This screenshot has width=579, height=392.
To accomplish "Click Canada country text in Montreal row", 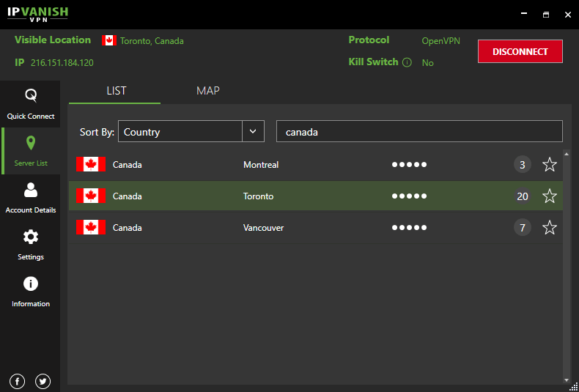I will (x=127, y=165).
